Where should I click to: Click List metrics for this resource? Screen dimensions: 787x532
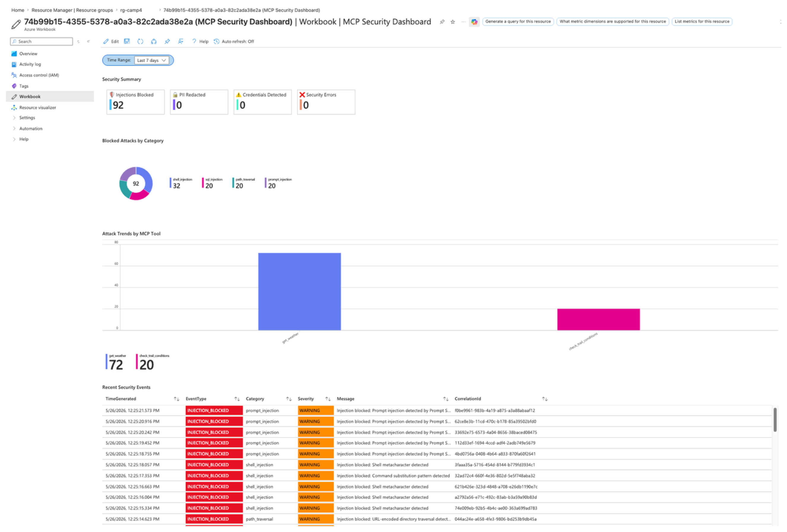(x=702, y=21)
